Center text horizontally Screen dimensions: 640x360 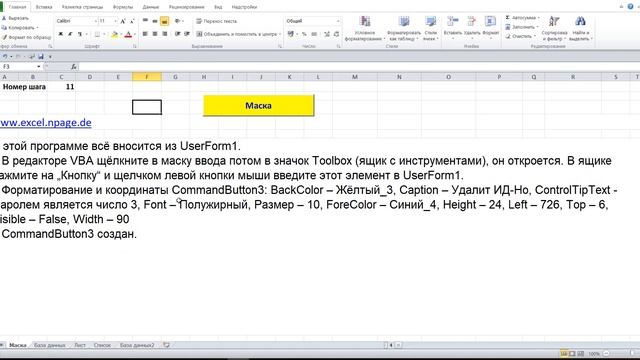point(155,34)
